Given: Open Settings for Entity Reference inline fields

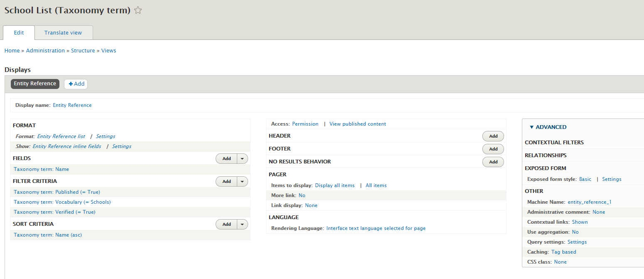Looking at the screenshot, I should pyautogui.click(x=122, y=146).
